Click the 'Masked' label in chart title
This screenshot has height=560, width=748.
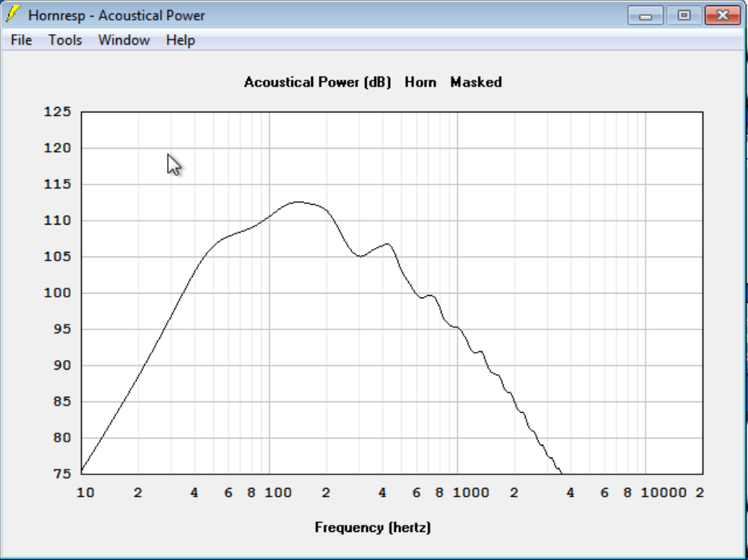tap(476, 82)
